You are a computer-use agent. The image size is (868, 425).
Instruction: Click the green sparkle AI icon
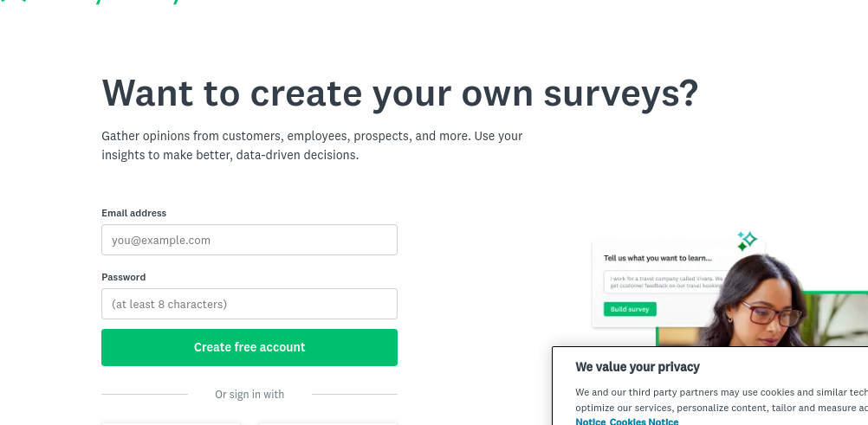(746, 241)
